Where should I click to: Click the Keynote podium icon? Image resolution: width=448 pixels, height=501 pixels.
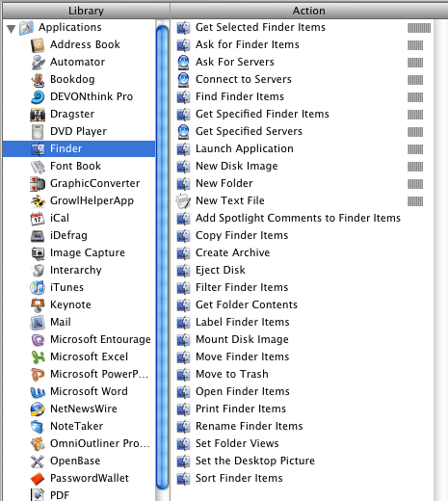(x=38, y=305)
